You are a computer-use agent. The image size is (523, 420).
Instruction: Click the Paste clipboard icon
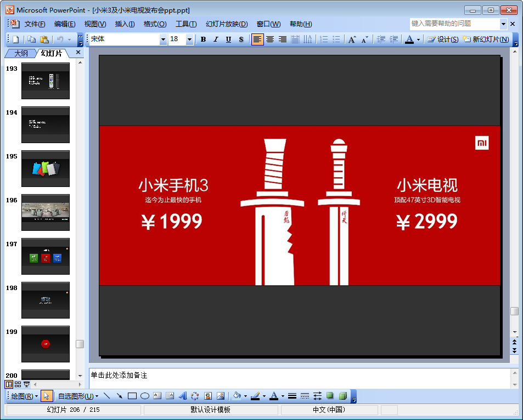pos(44,39)
